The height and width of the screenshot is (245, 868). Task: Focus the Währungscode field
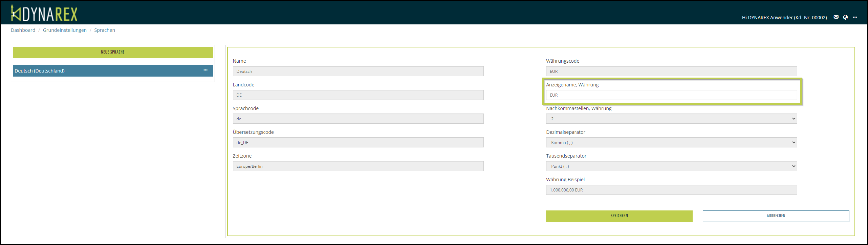[671, 71]
